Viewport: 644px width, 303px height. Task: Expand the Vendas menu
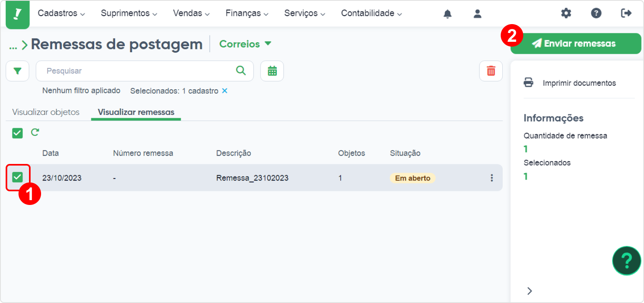click(x=191, y=13)
